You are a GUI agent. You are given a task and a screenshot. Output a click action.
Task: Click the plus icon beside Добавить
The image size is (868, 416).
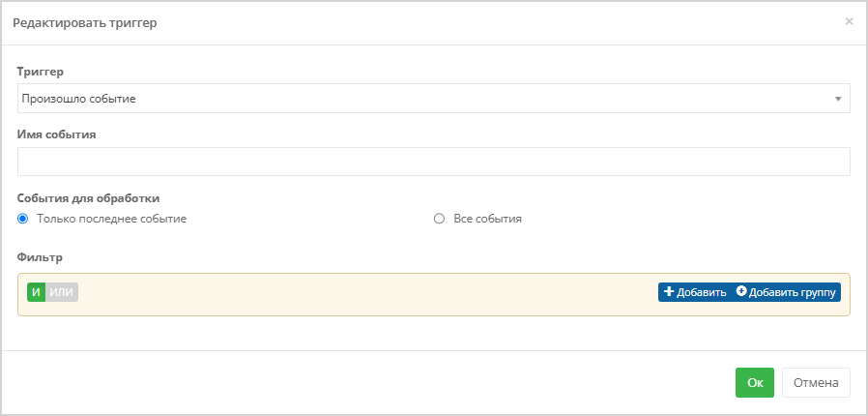[669, 292]
